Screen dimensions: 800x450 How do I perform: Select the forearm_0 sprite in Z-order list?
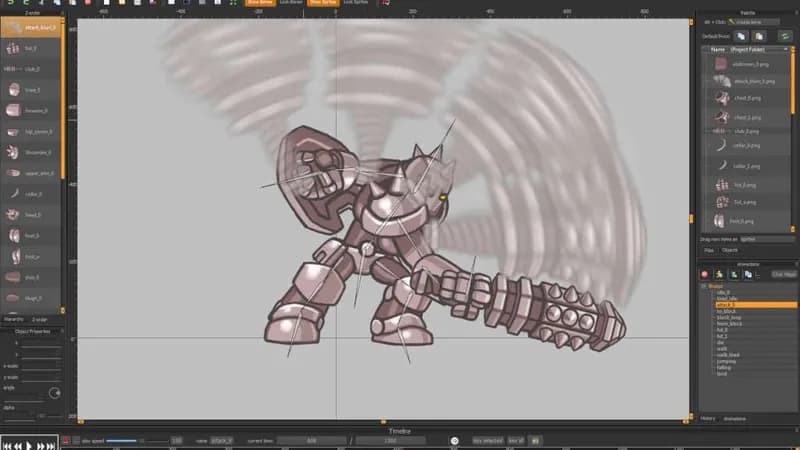pos(31,110)
